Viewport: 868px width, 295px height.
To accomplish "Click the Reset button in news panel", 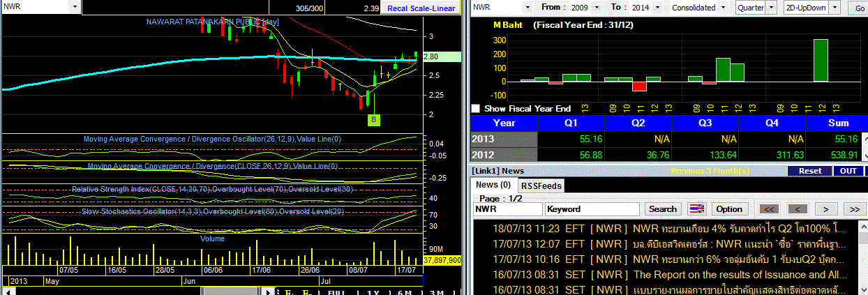I will pyautogui.click(x=809, y=171).
